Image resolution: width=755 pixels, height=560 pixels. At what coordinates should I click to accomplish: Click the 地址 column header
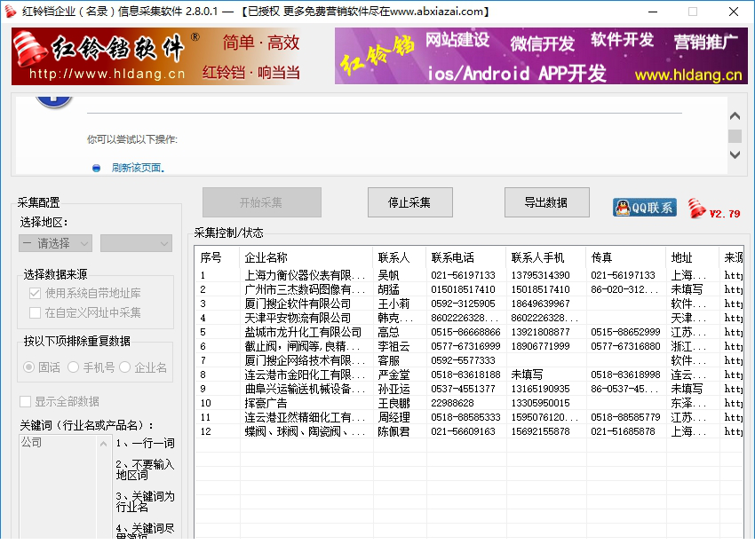coord(693,257)
